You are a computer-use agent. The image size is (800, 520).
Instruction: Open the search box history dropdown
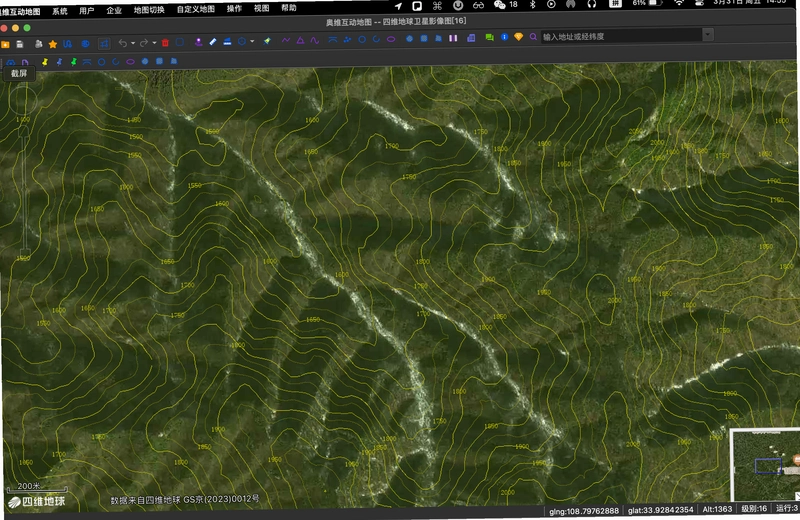708,35
